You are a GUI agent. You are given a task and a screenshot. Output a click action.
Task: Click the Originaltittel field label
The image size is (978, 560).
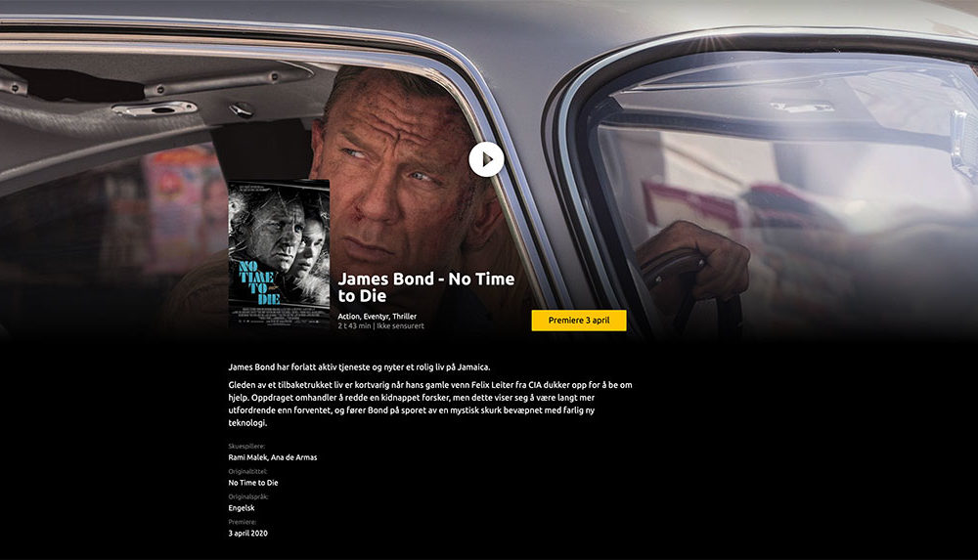tap(247, 472)
